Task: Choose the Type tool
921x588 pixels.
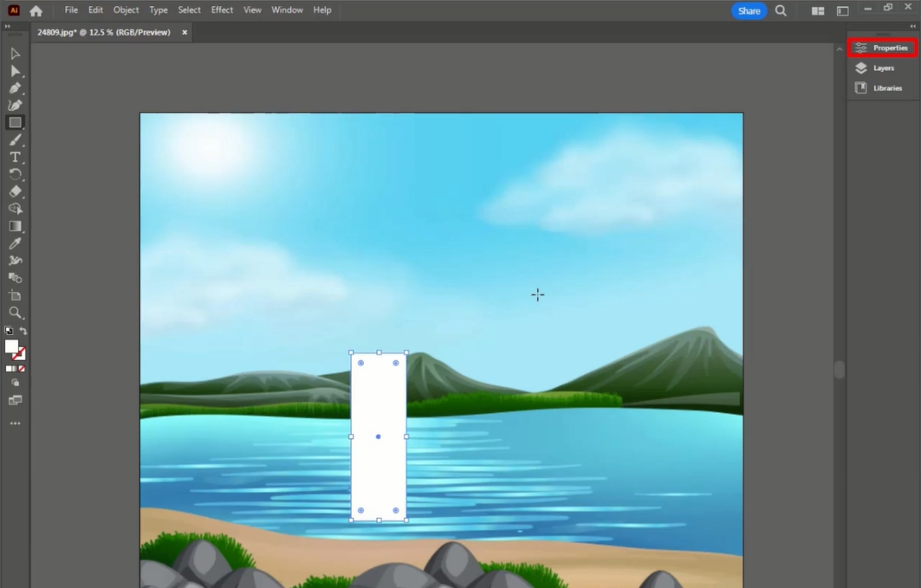Action: click(x=15, y=158)
